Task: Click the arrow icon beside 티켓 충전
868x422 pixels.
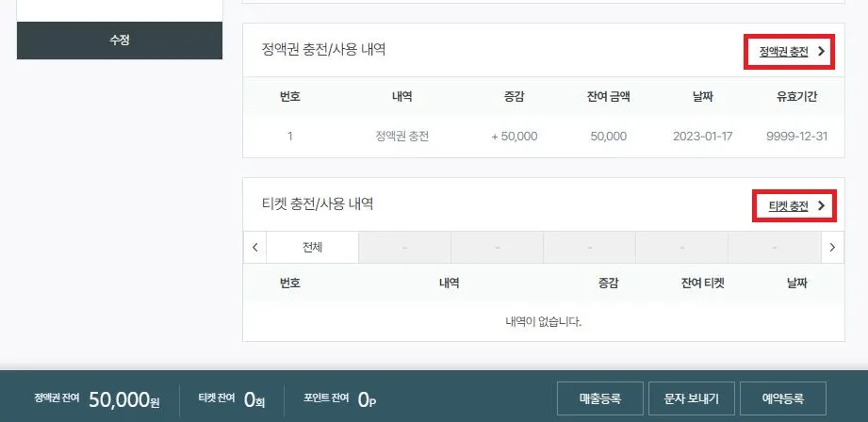Action: (x=822, y=205)
